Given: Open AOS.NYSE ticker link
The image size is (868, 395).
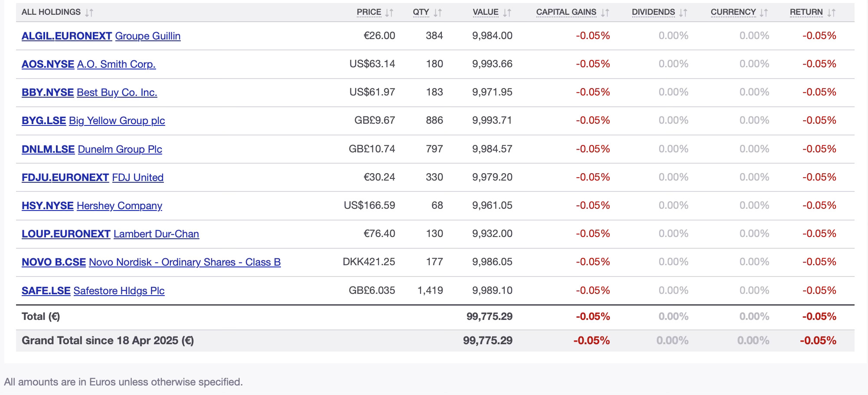Looking at the screenshot, I should pos(48,64).
